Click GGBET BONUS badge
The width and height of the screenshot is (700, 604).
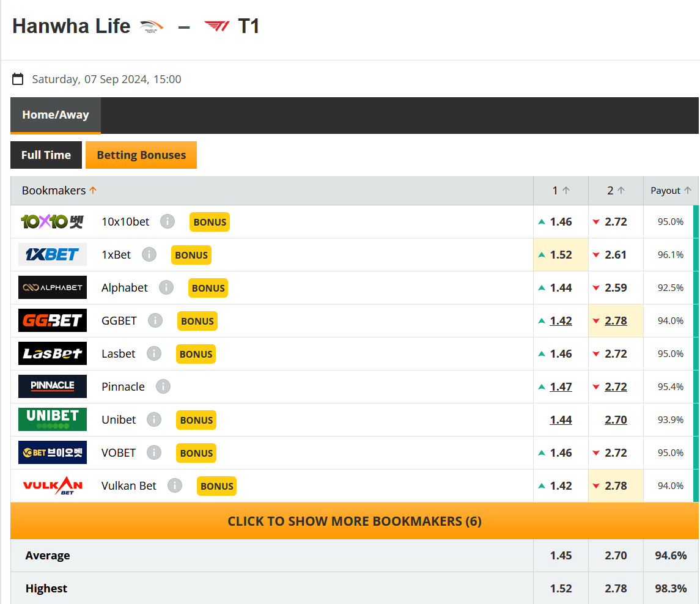tap(197, 321)
